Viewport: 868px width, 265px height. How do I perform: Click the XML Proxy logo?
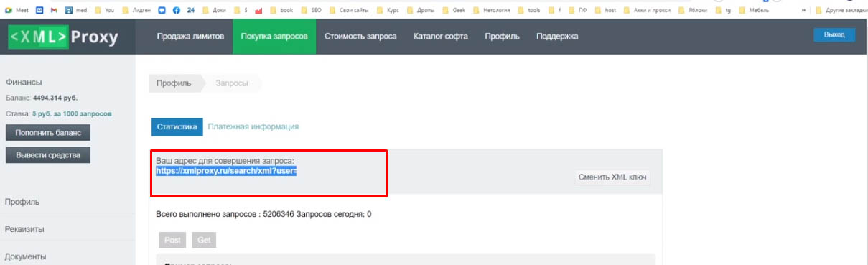click(64, 37)
